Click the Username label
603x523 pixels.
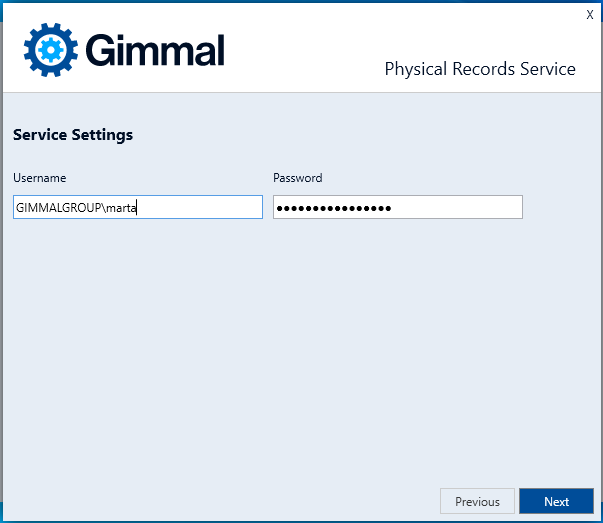(x=39, y=178)
